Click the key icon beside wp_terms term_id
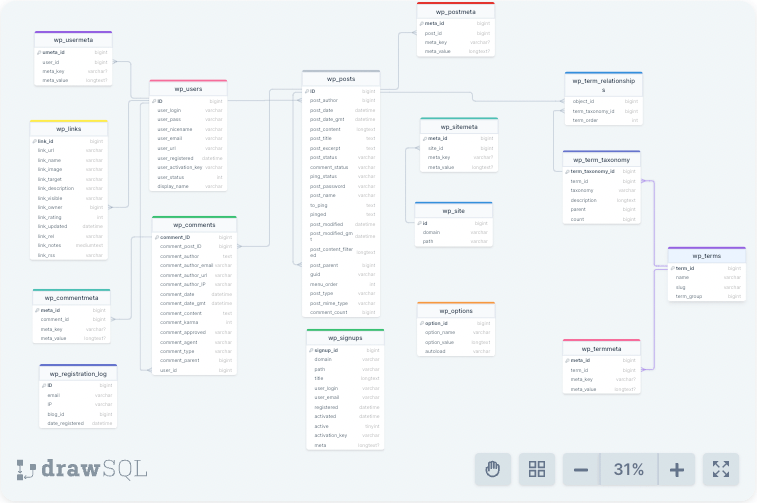The image size is (757, 503). coord(671,268)
